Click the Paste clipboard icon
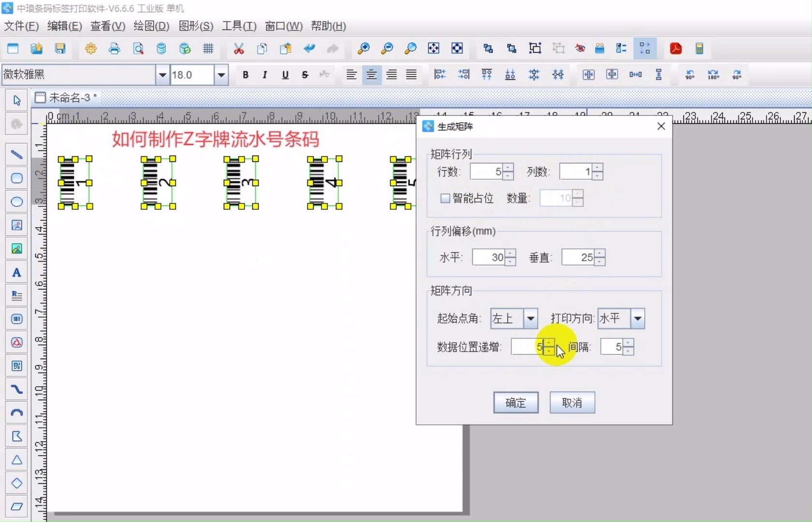The width and height of the screenshot is (812, 522). pyautogui.click(x=286, y=48)
